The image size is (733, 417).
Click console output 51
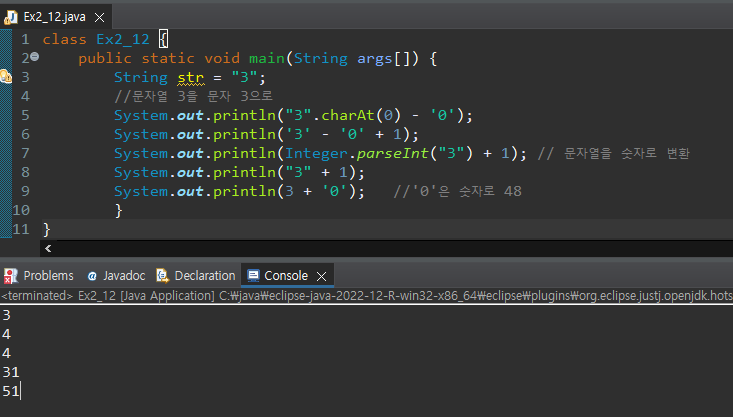pyautogui.click(x=11, y=391)
